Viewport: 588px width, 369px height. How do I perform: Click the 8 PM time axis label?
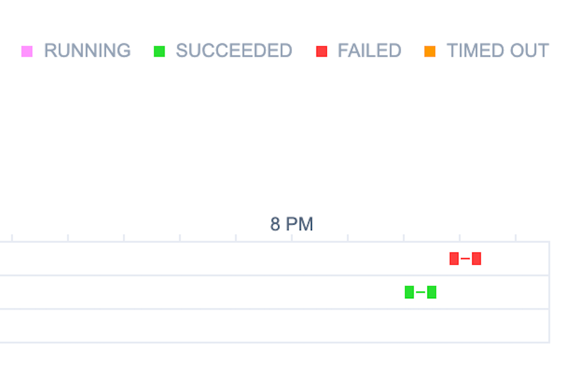pos(291,224)
